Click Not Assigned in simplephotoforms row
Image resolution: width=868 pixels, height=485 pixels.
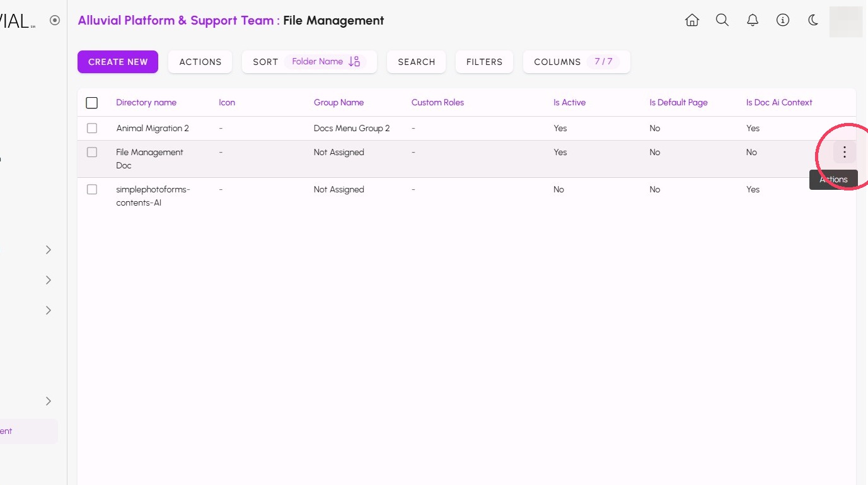[339, 189]
